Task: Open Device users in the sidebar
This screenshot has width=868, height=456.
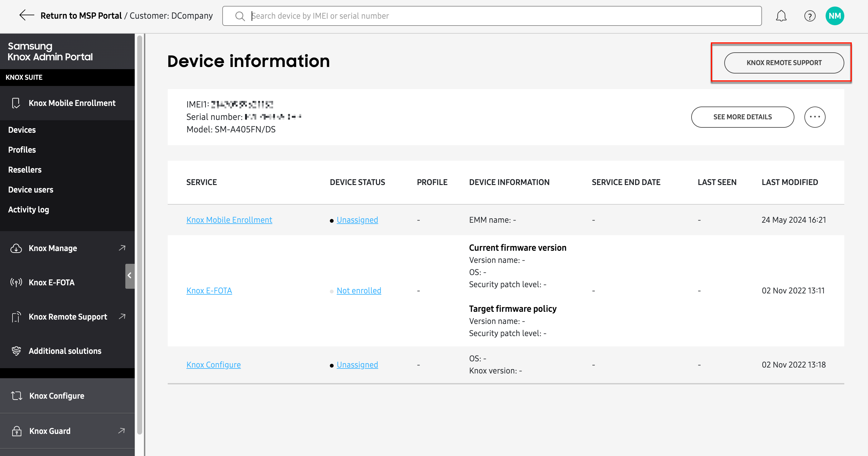Action: point(31,189)
